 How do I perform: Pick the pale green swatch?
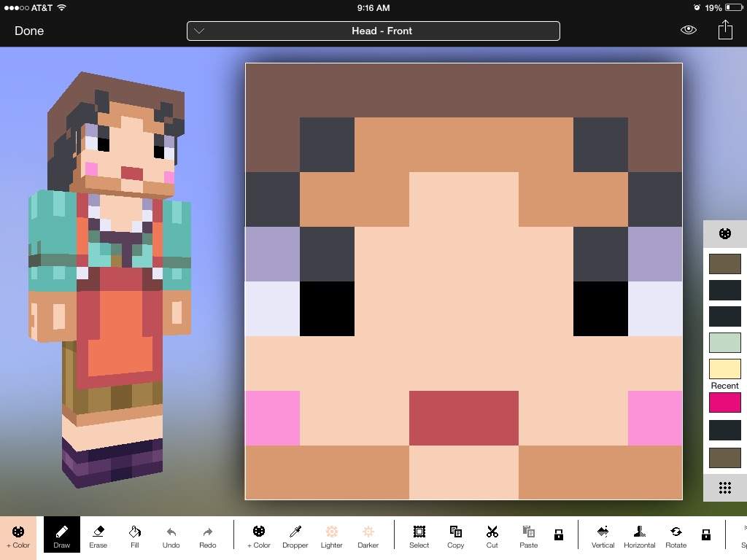pyautogui.click(x=724, y=343)
